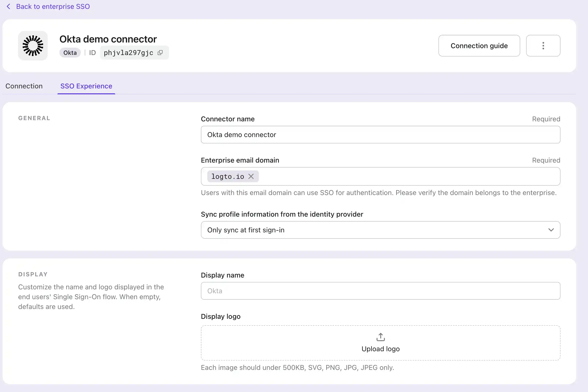The image size is (588, 392).
Task: Click the Okta demo connector heading
Action: [x=108, y=39]
